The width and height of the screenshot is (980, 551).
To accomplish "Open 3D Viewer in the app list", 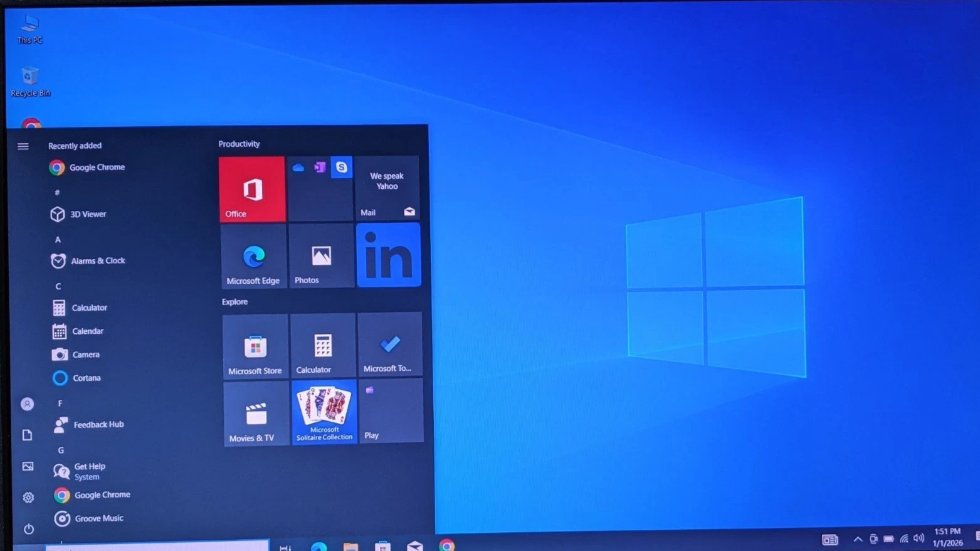I will [x=79, y=214].
